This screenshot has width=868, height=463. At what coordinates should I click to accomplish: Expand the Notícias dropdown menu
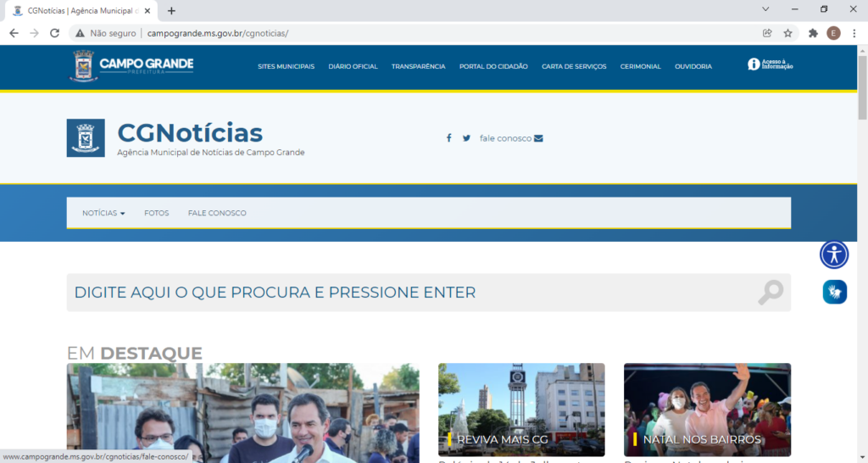(103, 213)
